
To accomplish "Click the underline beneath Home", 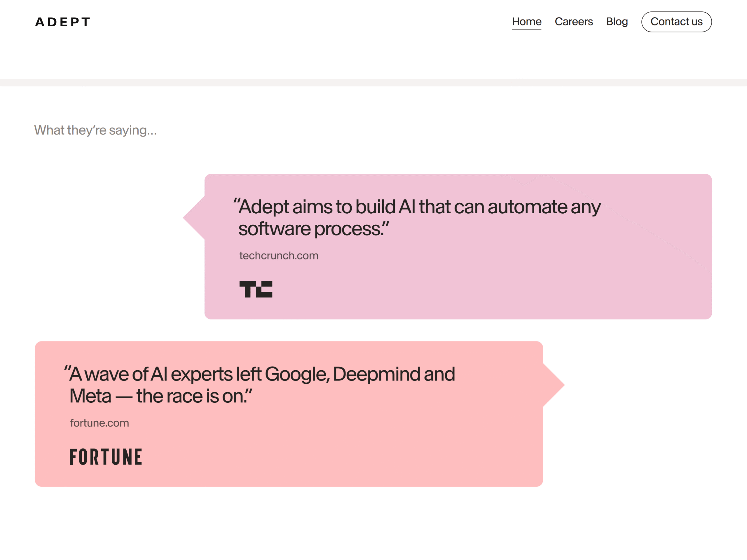I will coord(526,29).
